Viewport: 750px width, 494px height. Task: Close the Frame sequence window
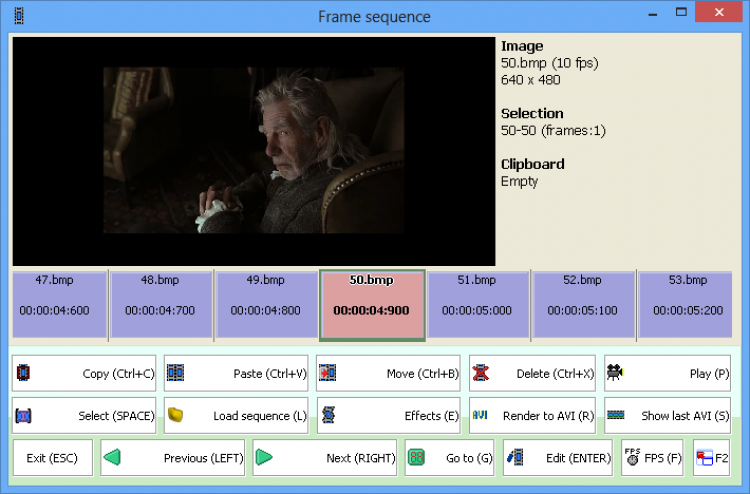pos(718,12)
